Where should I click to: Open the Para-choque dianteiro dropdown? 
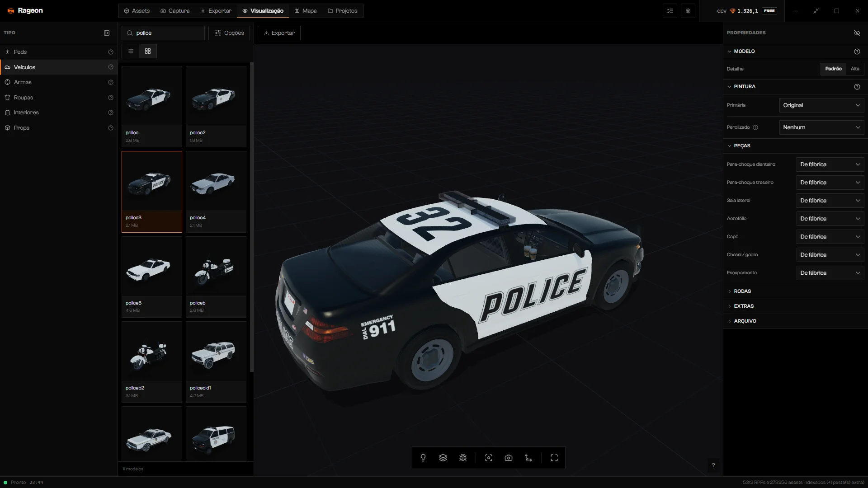(830, 164)
